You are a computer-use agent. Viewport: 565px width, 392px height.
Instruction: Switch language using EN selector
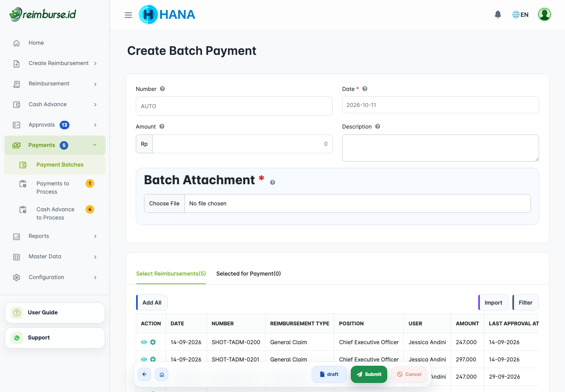[x=520, y=15]
